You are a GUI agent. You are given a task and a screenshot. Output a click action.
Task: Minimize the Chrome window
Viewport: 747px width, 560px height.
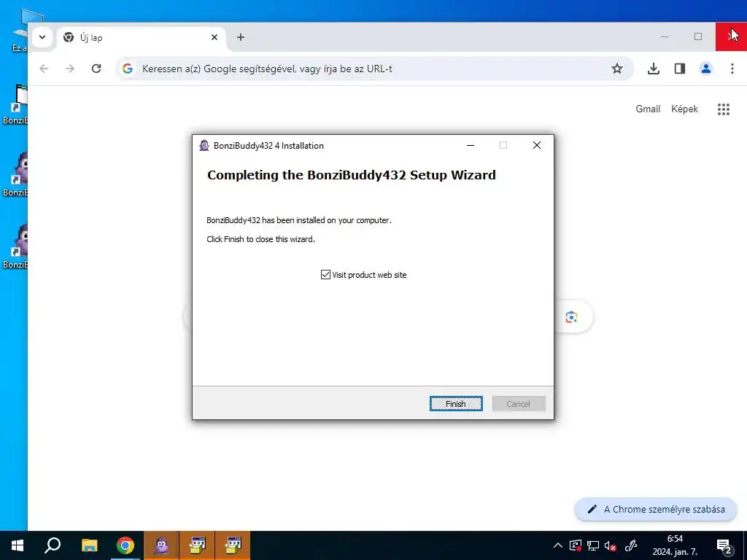[x=665, y=36]
